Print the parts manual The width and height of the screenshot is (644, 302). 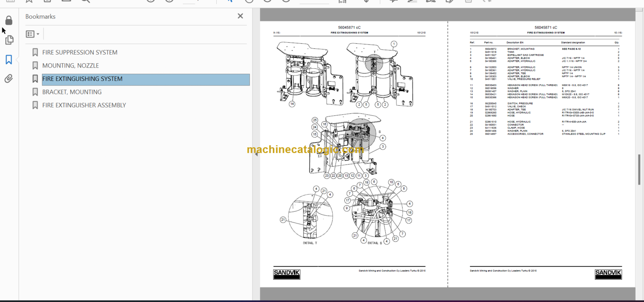pyautogui.click(x=47, y=2)
